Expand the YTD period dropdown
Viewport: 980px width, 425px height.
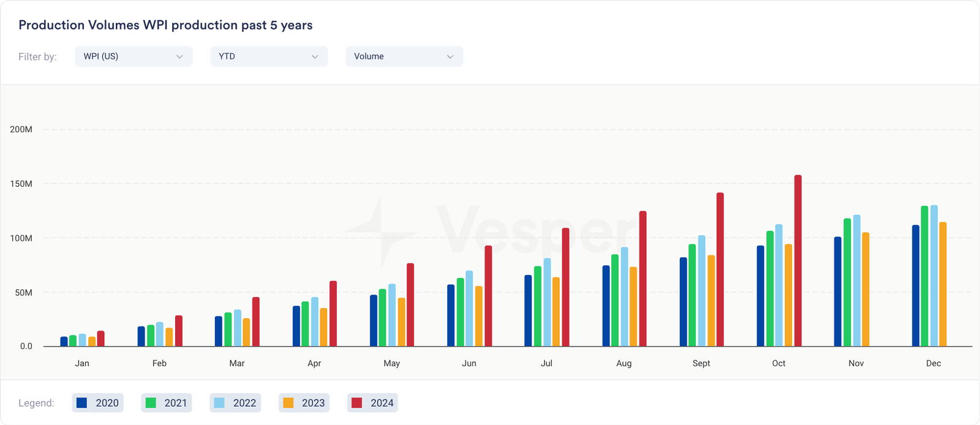tap(269, 56)
